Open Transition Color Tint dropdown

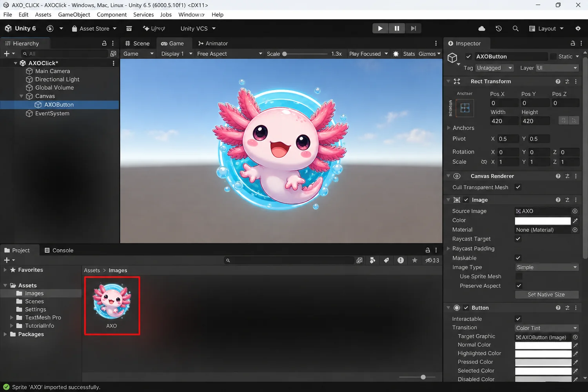pyautogui.click(x=547, y=328)
